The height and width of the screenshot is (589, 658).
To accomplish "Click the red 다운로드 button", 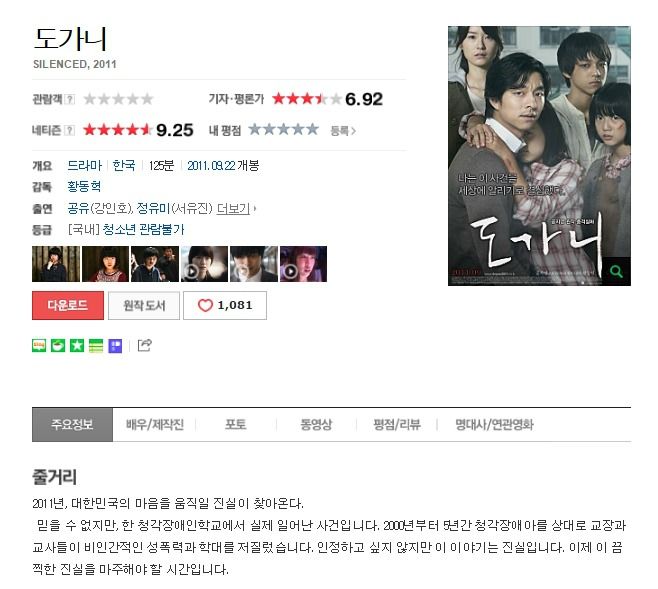I will [x=68, y=305].
